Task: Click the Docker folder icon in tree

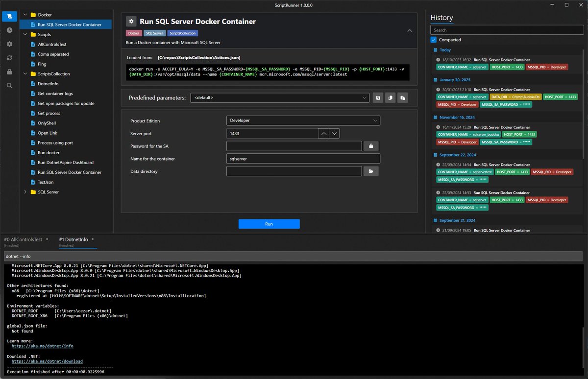Action: pyautogui.click(x=33, y=15)
